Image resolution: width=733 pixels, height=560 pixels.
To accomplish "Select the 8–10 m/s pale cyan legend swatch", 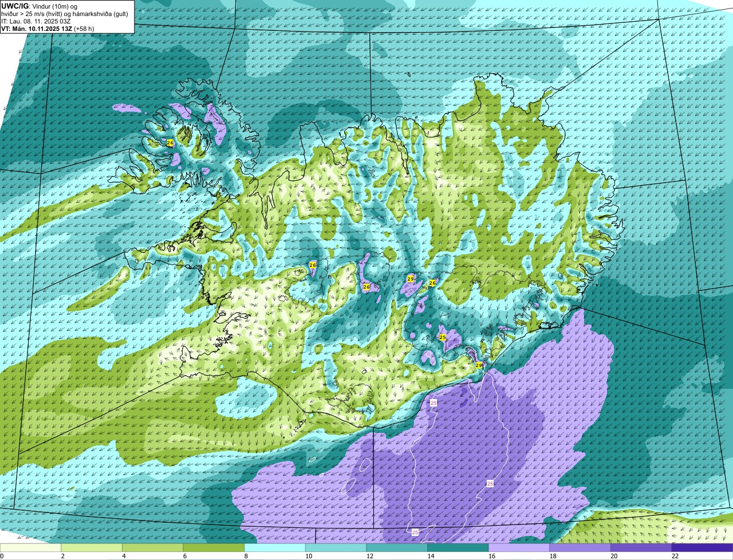I will click(x=275, y=548).
